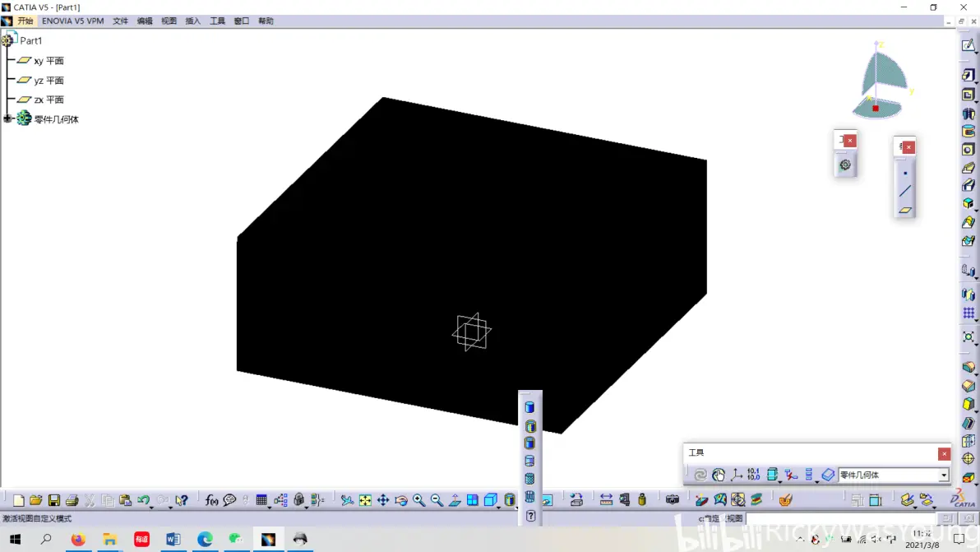The image size is (980, 552).
Task: Click the Axis System icon in 工具 toolbar
Action: pos(737,475)
